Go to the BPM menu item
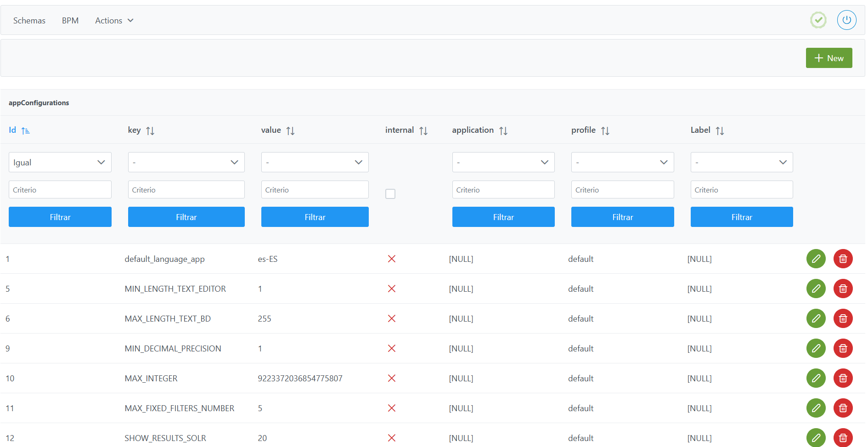Image resolution: width=868 pixels, height=447 pixels. [70, 21]
